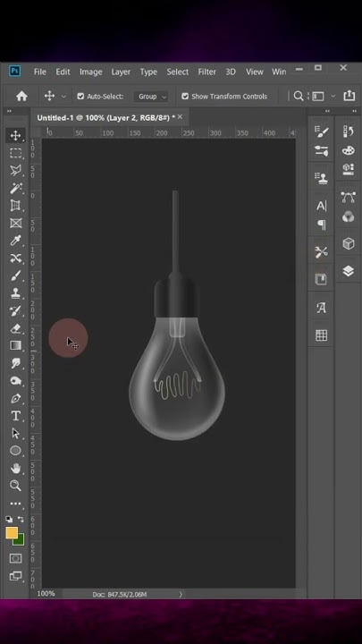Select the Eraser tool
The height and width of the screenshot is (644, 362).
point(15,328)
